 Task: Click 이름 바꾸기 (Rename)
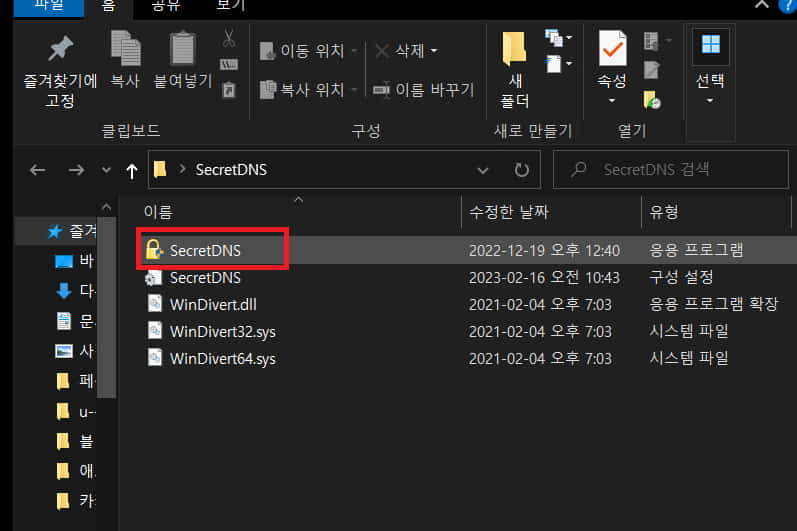click(x=424, y=90)
